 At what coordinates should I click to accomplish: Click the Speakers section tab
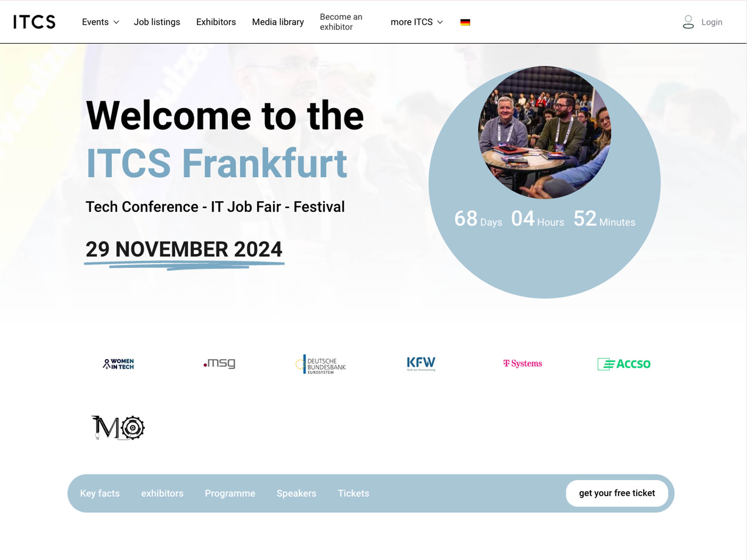point(297,493)
